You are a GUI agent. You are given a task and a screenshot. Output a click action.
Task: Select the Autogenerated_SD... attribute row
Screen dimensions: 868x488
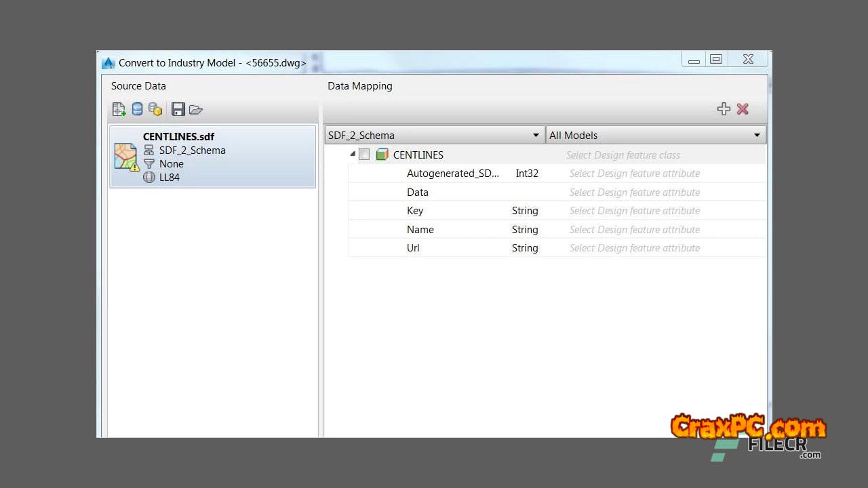point(452,174)
